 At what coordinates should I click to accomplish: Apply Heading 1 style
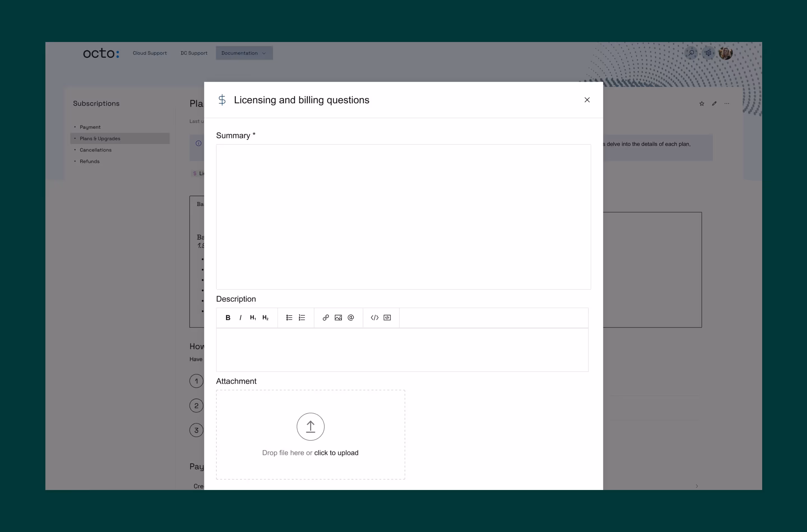pyautogui.click(x=253, y=318)
